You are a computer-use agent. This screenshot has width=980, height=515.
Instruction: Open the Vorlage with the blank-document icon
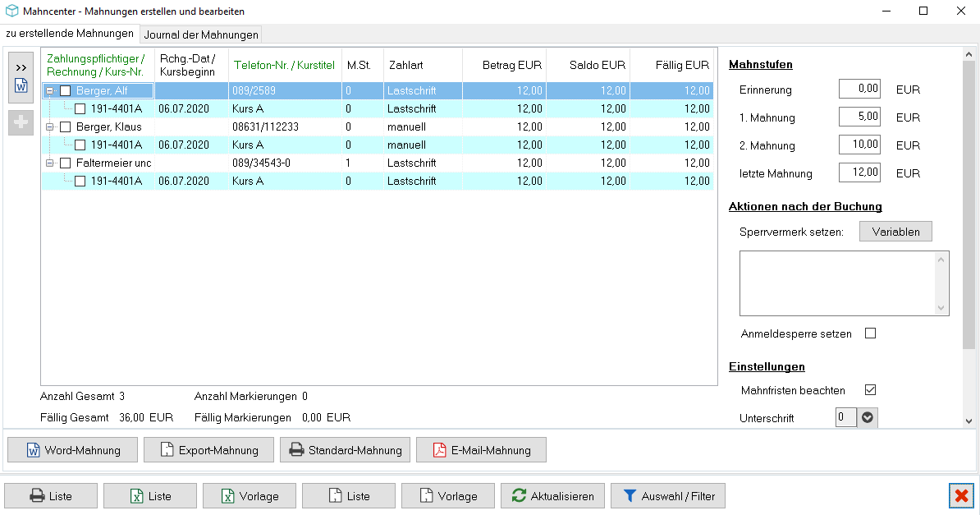(448, 495)
